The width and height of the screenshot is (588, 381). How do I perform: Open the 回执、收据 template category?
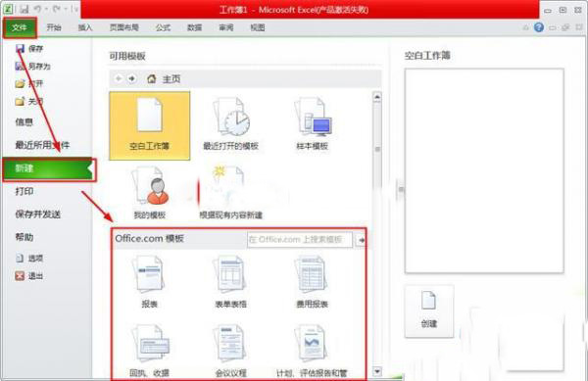tap(150, 351)
